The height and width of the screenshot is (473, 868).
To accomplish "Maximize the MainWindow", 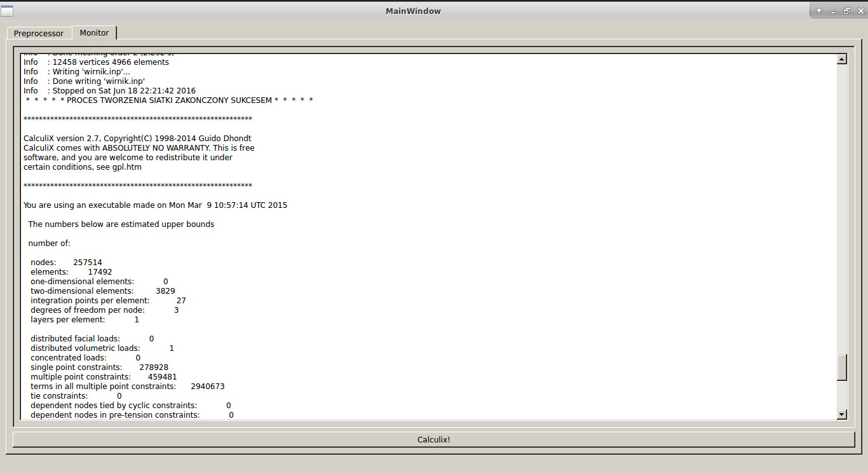I will tap(846, 11).
